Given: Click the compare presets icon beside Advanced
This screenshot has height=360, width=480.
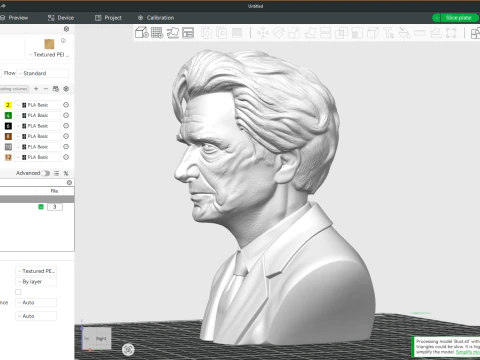Looking at the screenshot, I should point(66,173).
